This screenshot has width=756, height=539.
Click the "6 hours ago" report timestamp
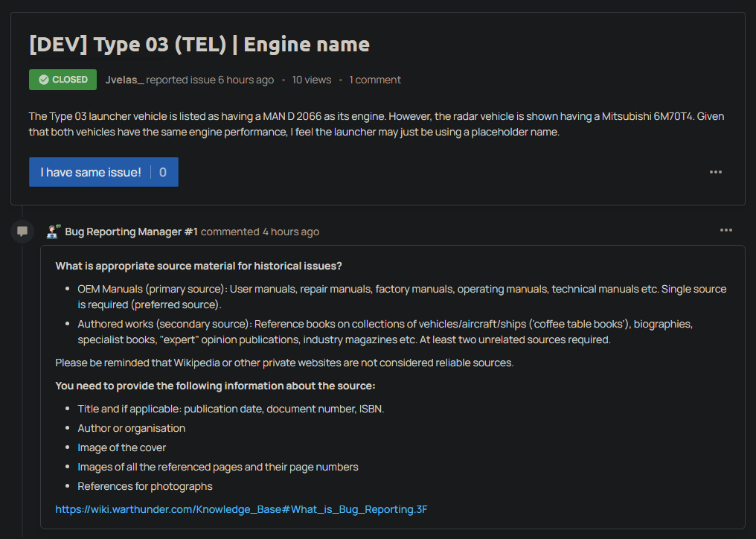[246, 80]
